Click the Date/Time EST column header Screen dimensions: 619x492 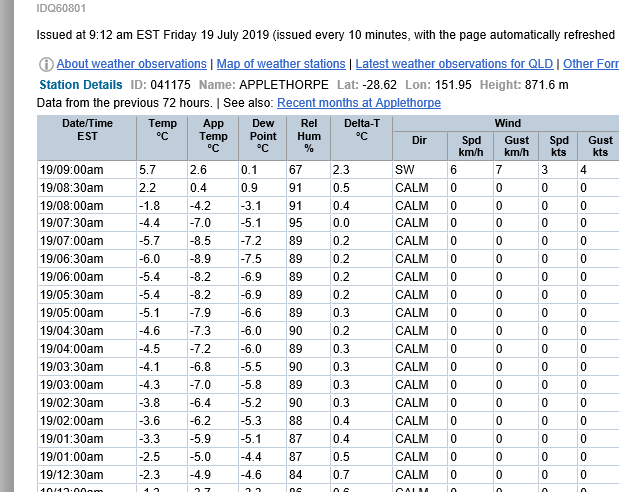(x=87, y=137)
